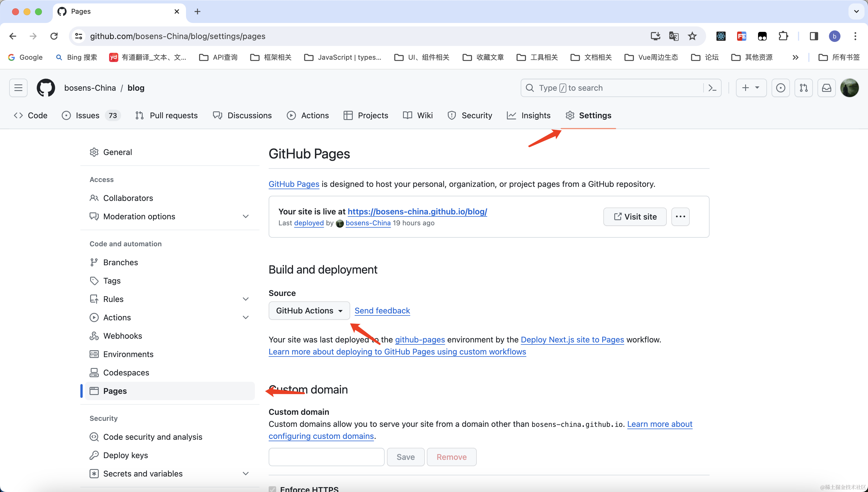Click Visit site button for GitHub Pages
868x492 pixels.
pyautogui.click(x=634, y=216)
